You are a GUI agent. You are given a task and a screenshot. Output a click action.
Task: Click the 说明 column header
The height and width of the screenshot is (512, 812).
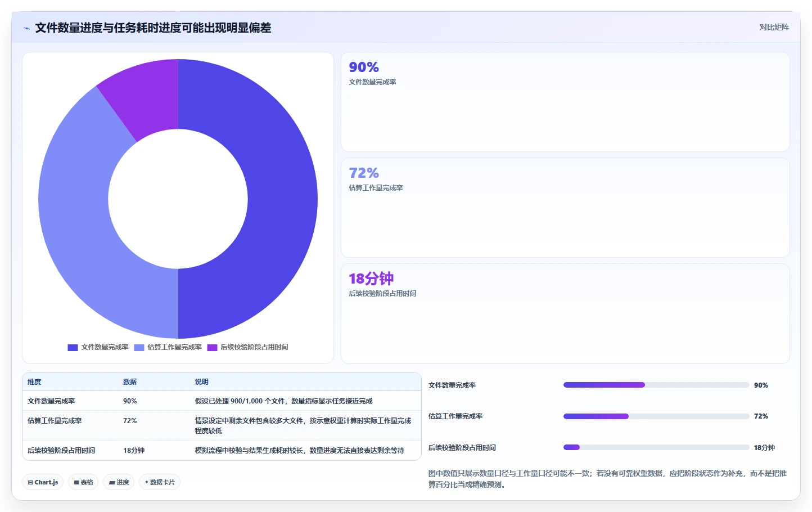pos(202,382)
